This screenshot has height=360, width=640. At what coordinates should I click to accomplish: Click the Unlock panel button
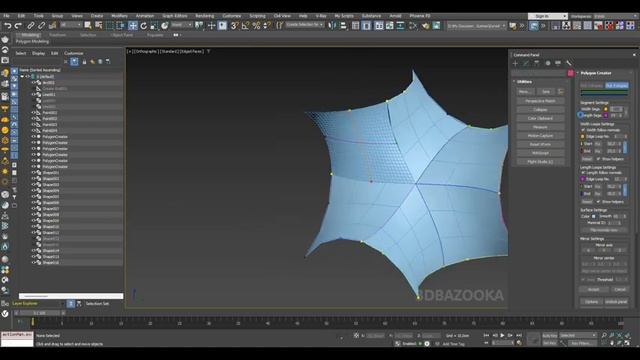[616, 302]
